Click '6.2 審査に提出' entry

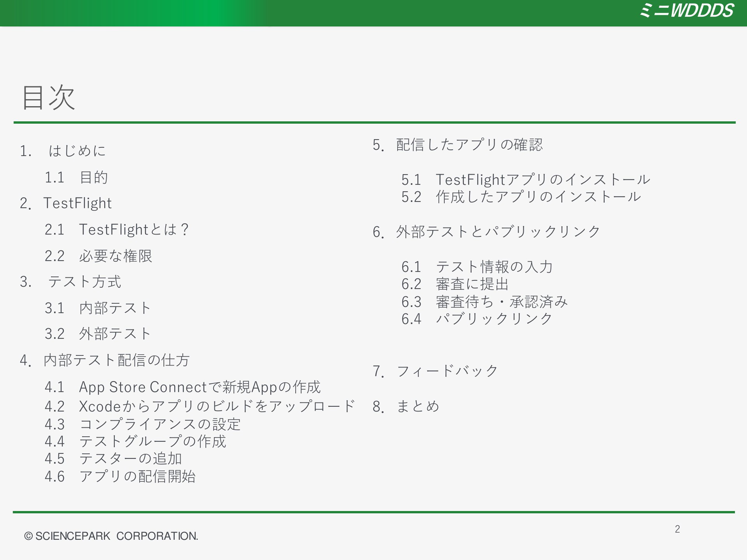point(455,284)
